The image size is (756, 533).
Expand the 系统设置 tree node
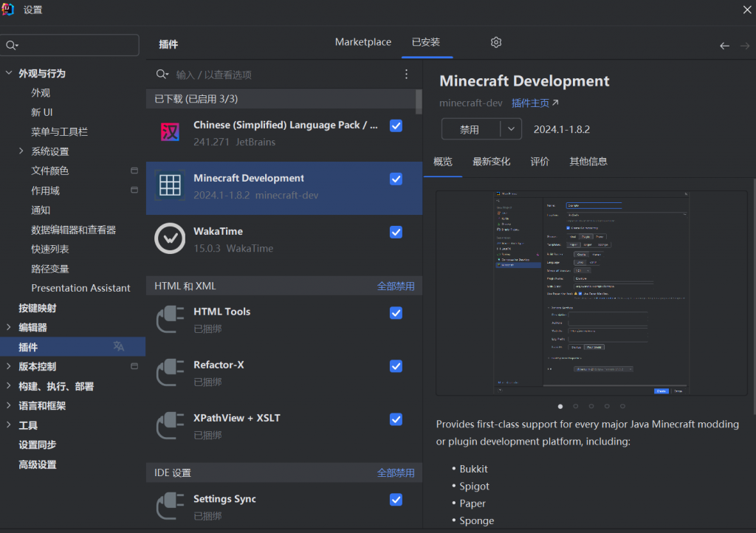(21, 151)
